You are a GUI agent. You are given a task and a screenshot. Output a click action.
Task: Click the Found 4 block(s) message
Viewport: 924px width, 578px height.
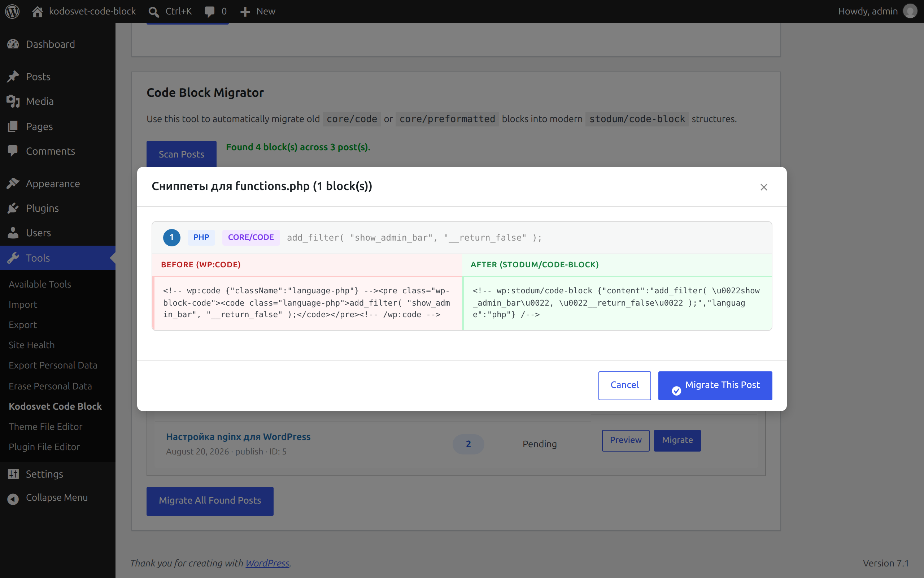[x=298, y=147]
